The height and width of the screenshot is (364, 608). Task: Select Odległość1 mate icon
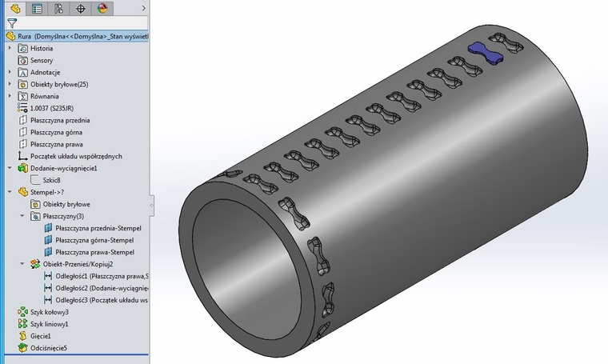click(48, 276)
